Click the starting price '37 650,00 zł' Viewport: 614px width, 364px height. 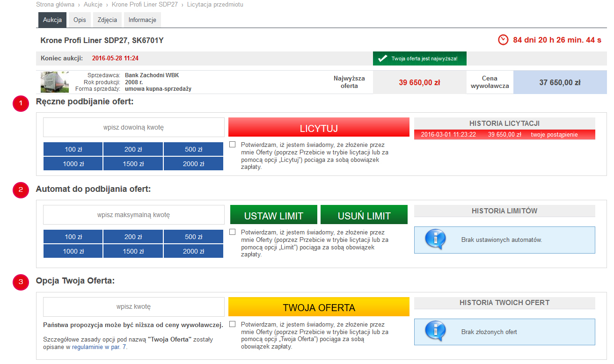pos(560,82)
